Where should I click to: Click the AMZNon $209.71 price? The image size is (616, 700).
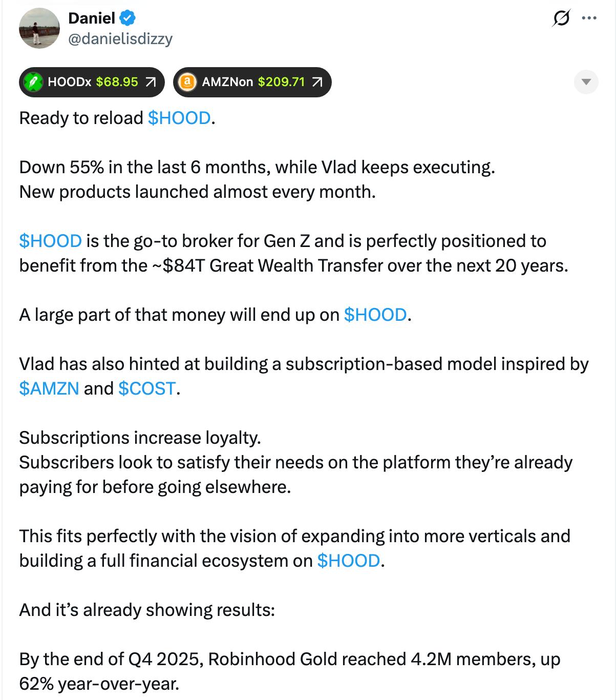pyautogui.click(x=281, y=82)
